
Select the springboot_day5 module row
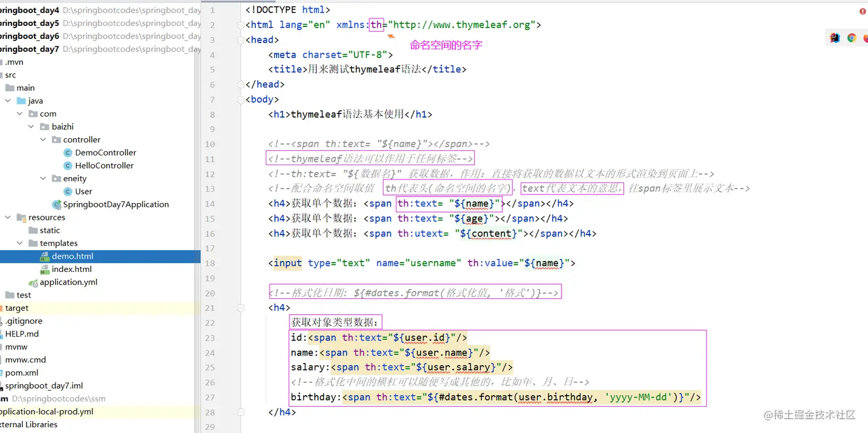[x=100, y=24]
